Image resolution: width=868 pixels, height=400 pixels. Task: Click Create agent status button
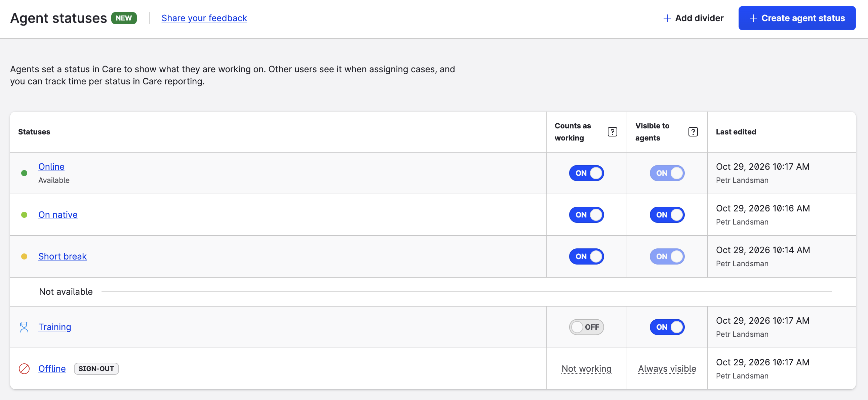[797, 18]
